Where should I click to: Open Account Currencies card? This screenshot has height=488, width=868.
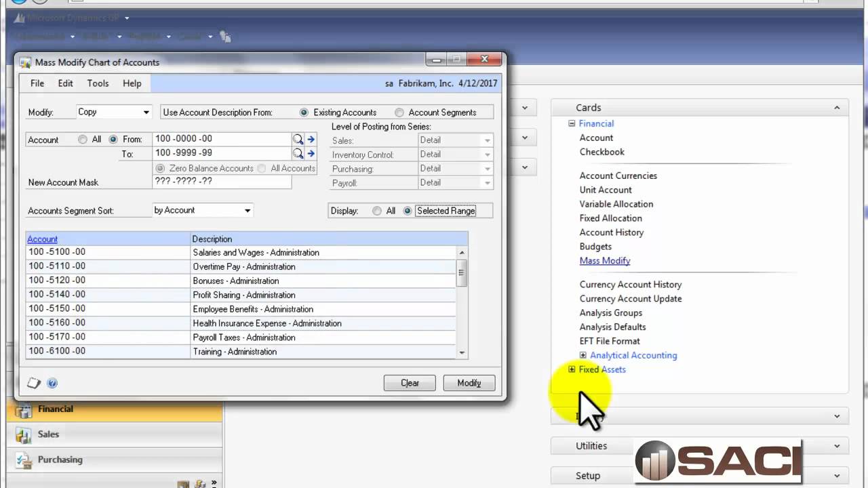point(618,176)
